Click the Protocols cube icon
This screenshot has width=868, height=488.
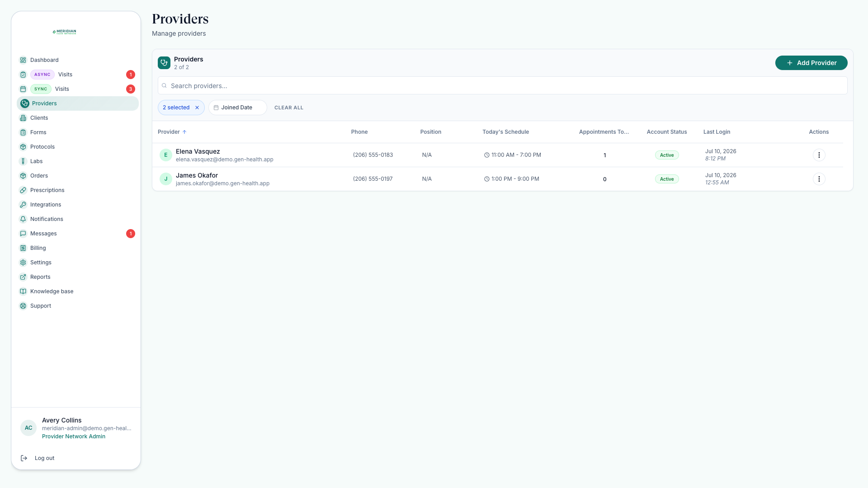click(23, 147)
